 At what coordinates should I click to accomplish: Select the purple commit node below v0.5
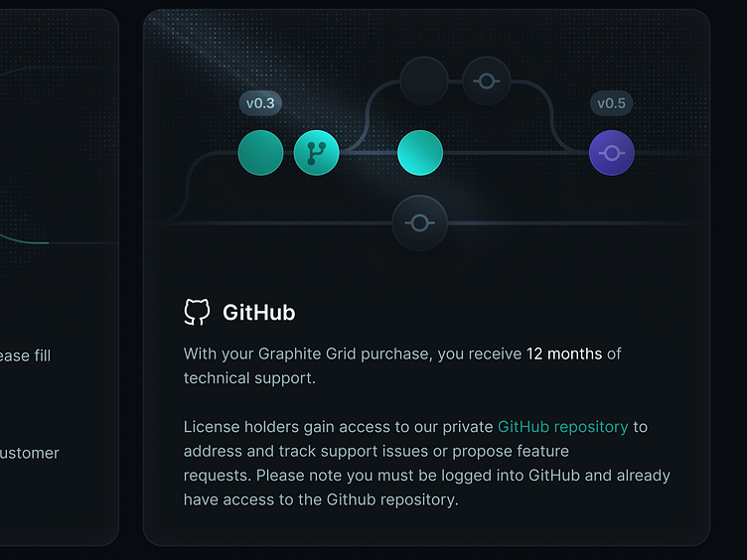[x=612, y=153]
